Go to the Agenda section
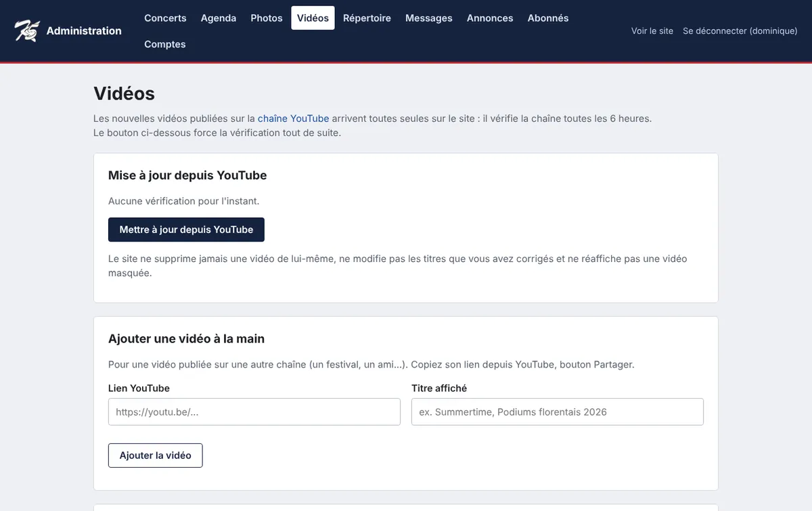Image resolution: width=812 pixels, height=511 pixels. click(219, 18)
